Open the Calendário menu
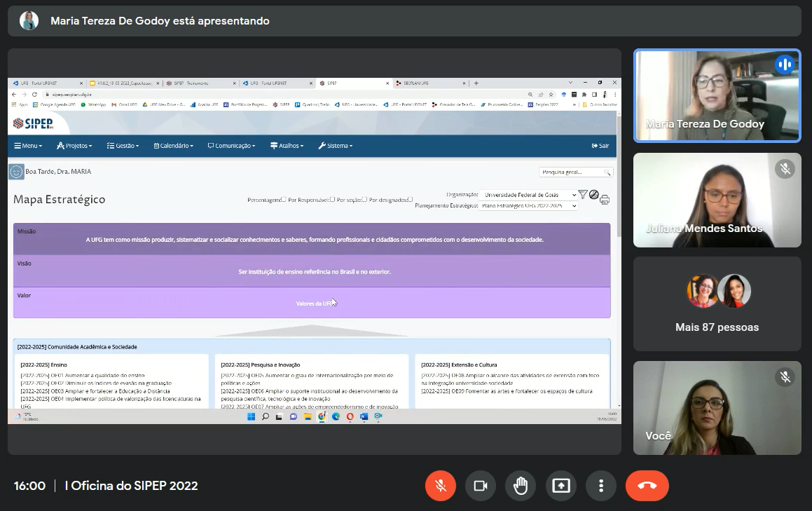 [x=173, y=146]
